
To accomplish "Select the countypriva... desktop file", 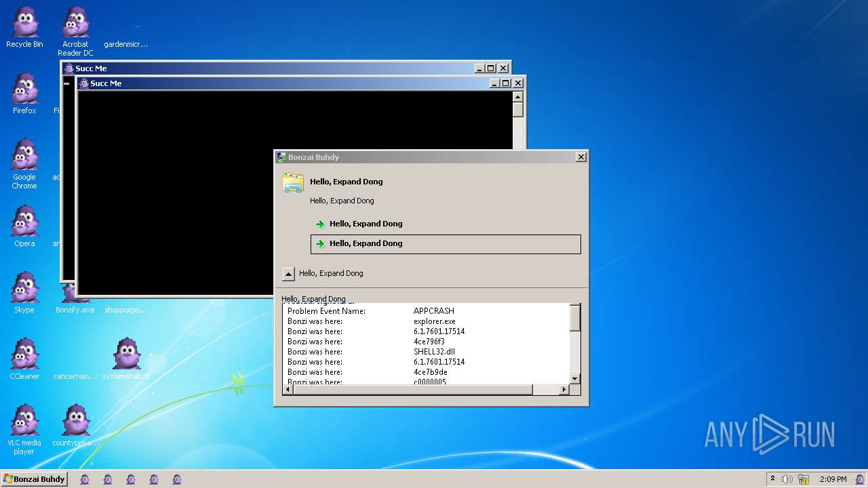I will coord(75,426).
